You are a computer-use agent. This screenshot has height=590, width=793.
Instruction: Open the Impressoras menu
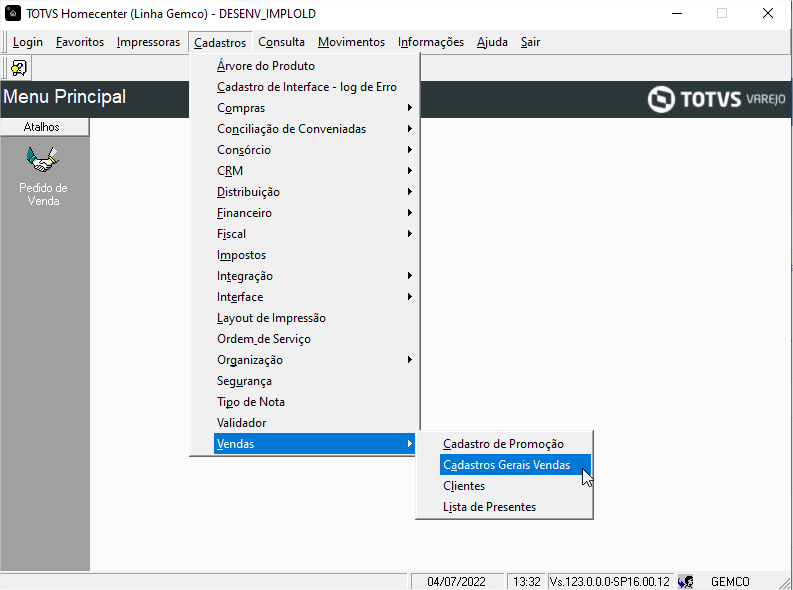tap(148, 42)
